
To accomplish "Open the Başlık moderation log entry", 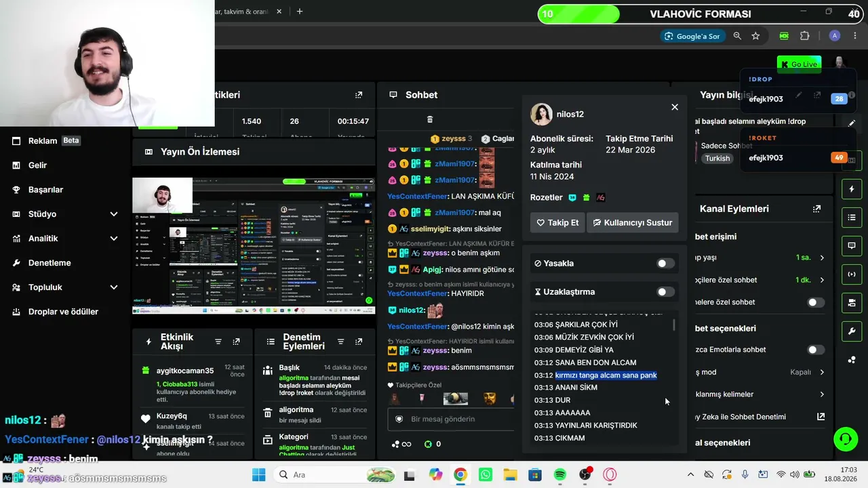I will (315, 382).
